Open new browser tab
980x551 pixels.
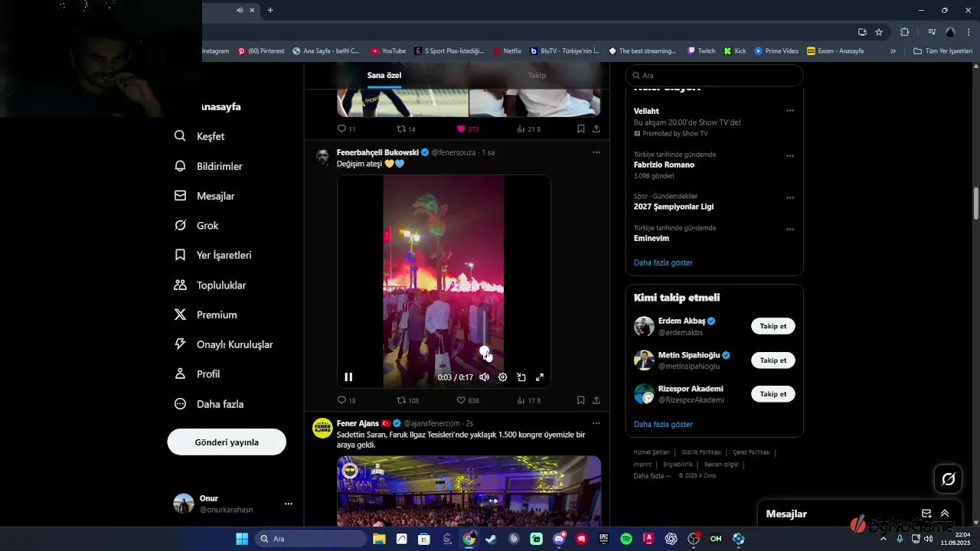[270, 10]
